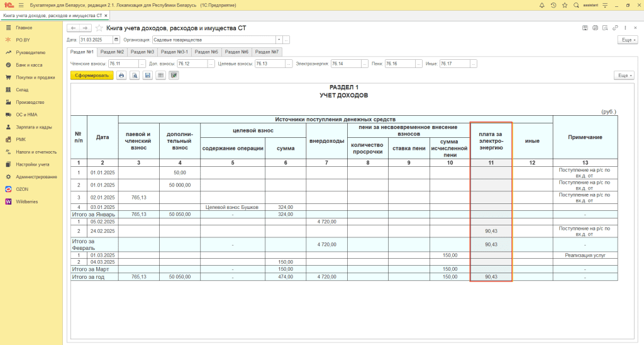This screenshot has height=345, width=644.
Task: Select 'Итого за год' row label
Action: [x=94, y=277]
